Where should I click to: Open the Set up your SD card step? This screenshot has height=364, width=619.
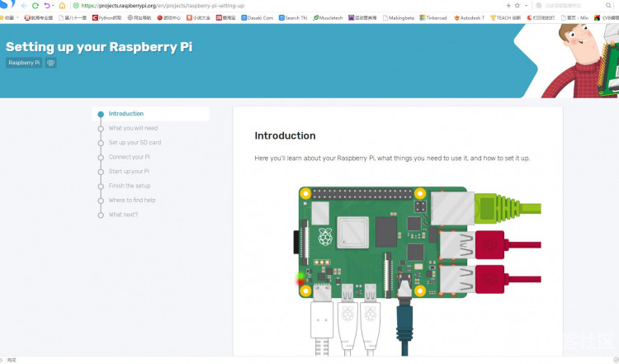tap(135, 143)
